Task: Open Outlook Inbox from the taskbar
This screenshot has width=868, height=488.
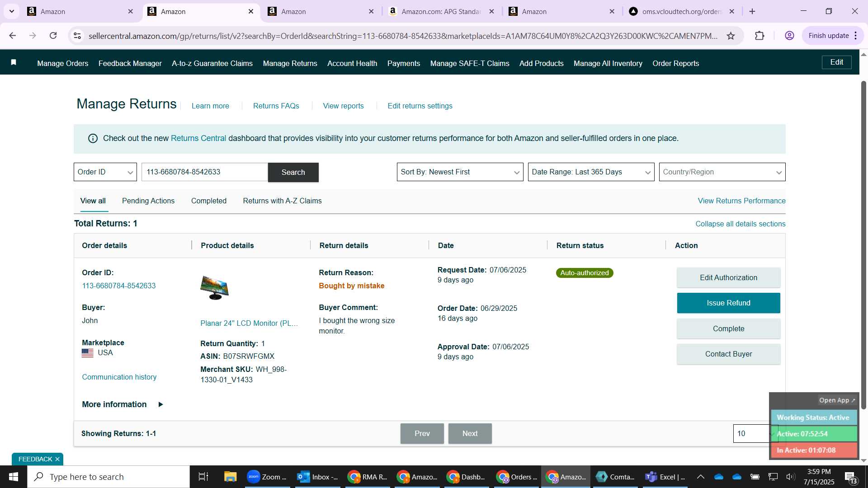Action: coord(318,477)
